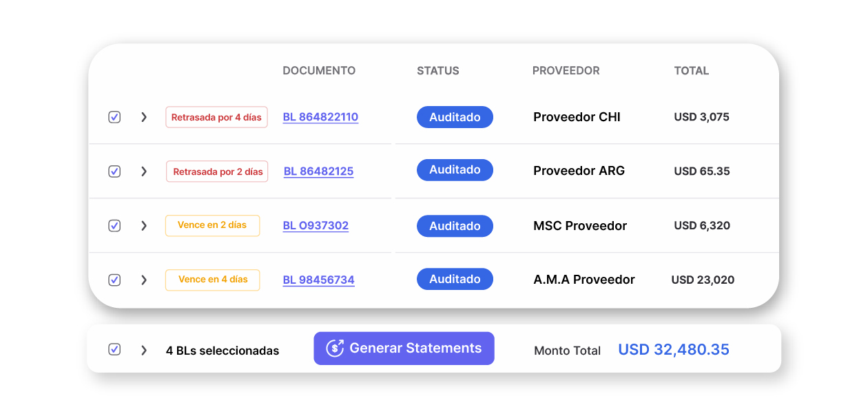The height and width of the screenshot is (416, 868).
Task: Expand row details for BL 86482125
Action: (144, 171)
